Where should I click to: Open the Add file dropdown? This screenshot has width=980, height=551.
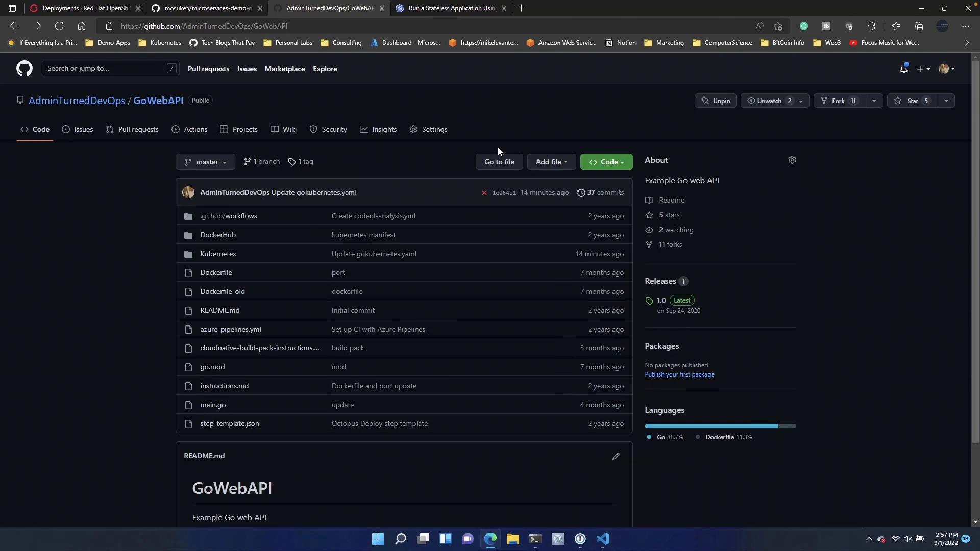click(551, 162)
